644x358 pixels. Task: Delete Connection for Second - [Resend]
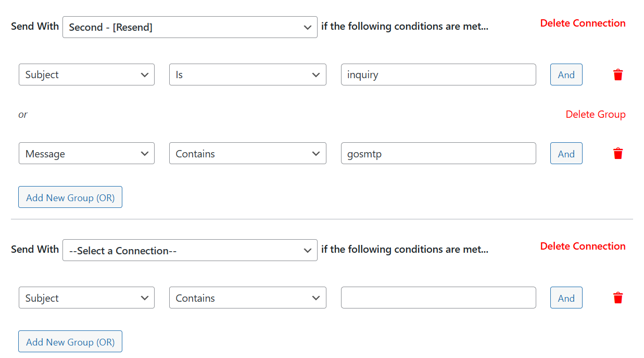click(583, 23)
